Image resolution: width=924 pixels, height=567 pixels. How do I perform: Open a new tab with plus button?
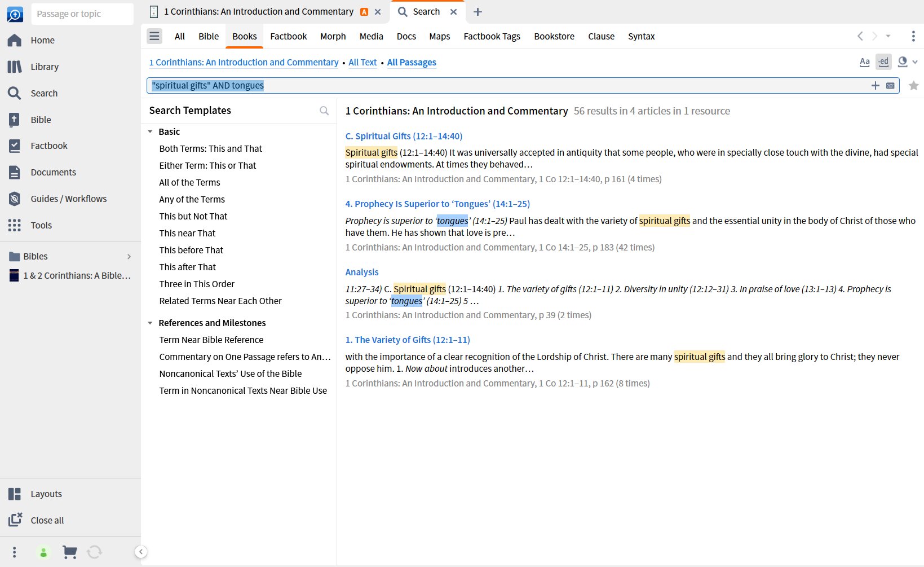coord(478,12)
